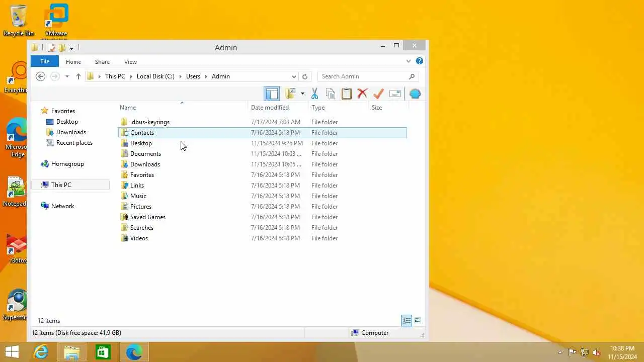Screen dimensions: 644x362
Task: Select Favorites in navigation pane
Action: click(63, 111)
